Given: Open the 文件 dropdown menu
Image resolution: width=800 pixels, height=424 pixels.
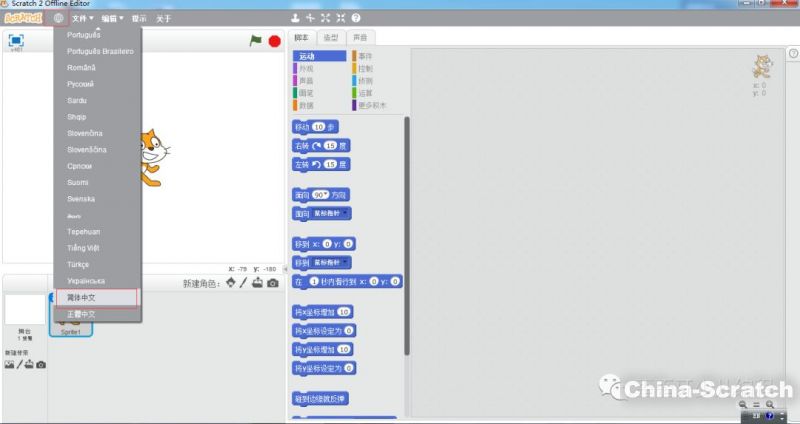Looking at the screenshot, I should pyautogui.click(x=83, y=18).
